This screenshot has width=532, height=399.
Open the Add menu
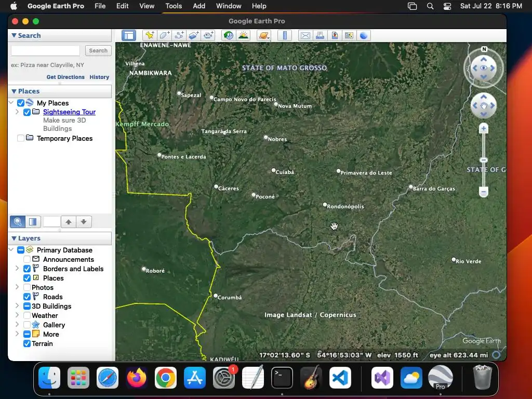199,6
